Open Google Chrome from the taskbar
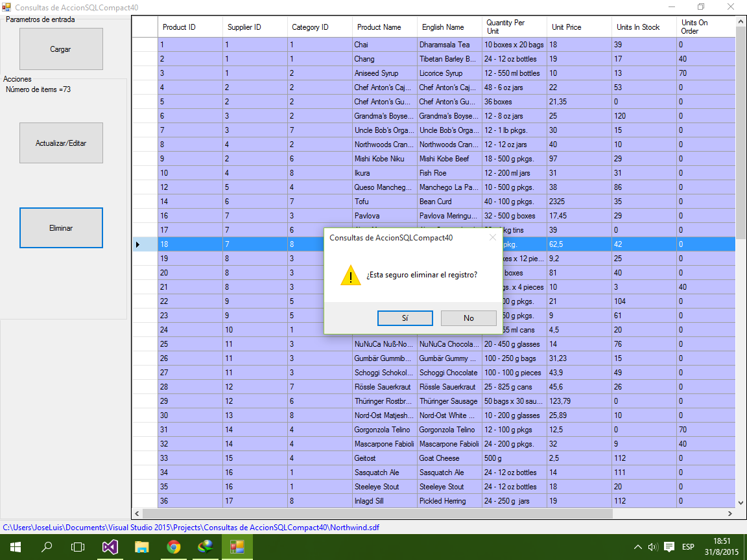Screen dimensions: 747x560 (x=173, y=546)
